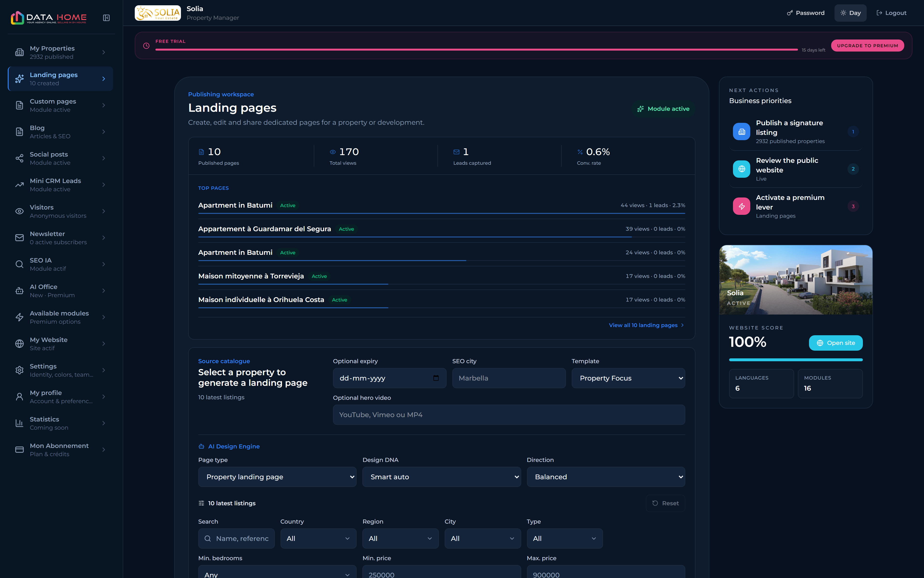The image size is (924, 578).
Task: Open the City filter dropdown
Action: click(x=483, y=538)
